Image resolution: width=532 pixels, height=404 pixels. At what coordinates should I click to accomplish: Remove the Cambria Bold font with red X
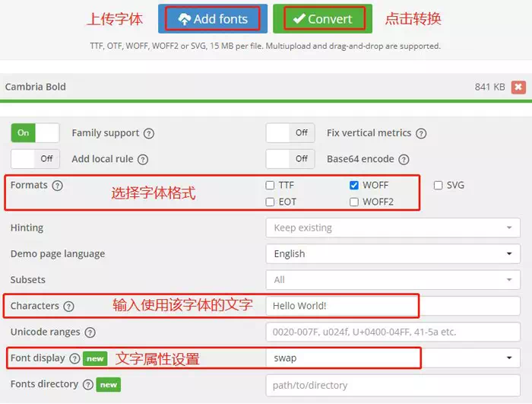(518, 87)
